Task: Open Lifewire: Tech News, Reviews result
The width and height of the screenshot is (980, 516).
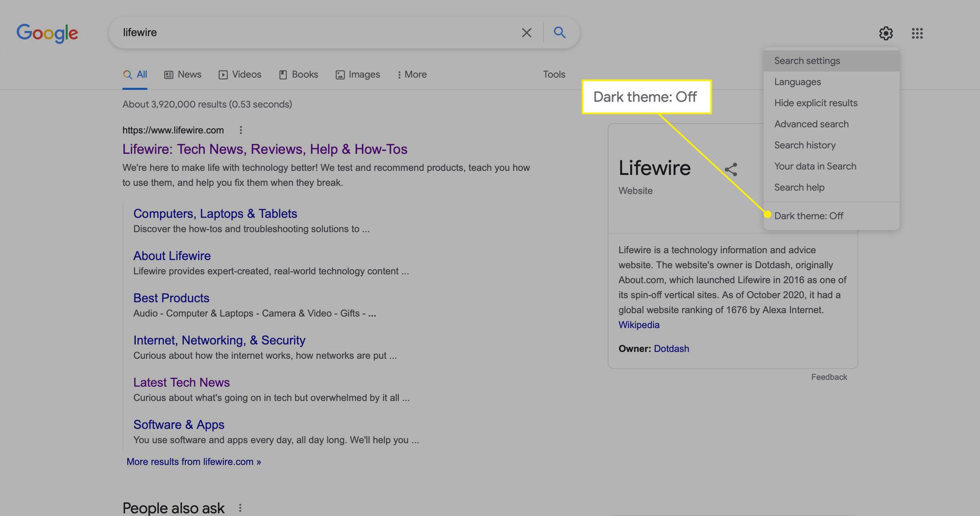Action: click(265, 149)
